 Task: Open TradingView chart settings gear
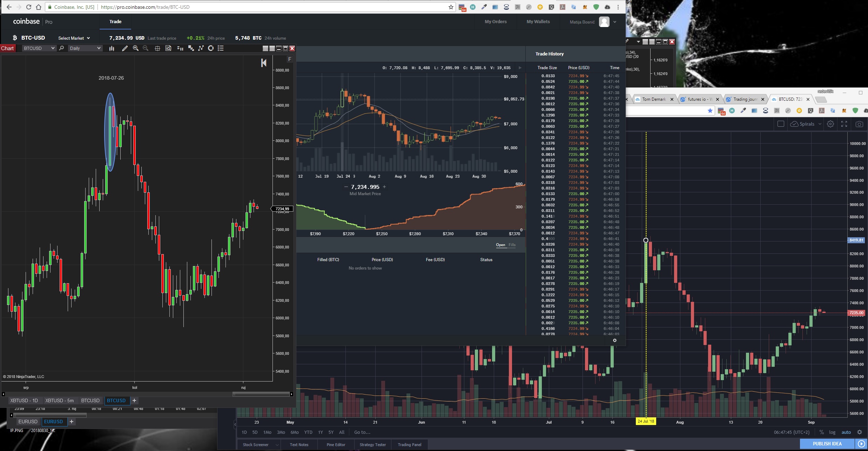(x=830, y=124)
